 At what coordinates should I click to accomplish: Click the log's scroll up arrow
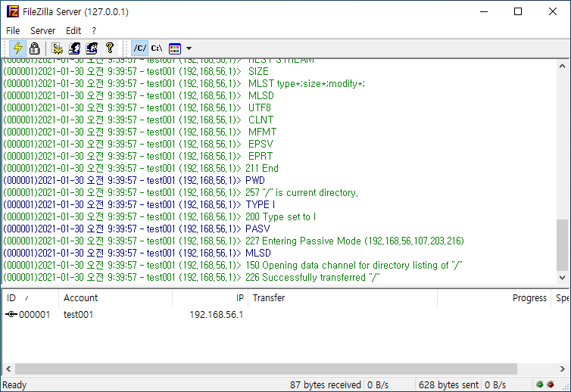tap(562, 66)
